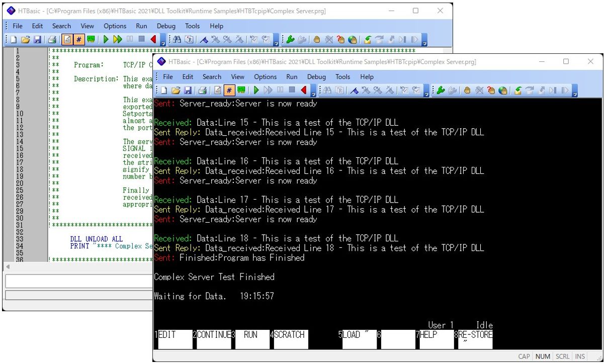607x364 pixels.
Task: Open the Tools menu in front window
Action: tap(342, 77)
